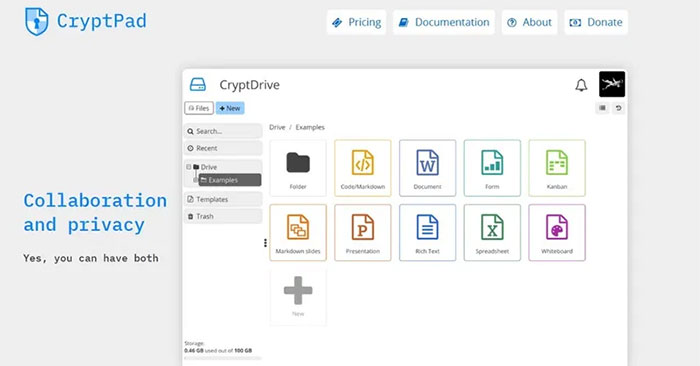Create a new Form

pyautogui.click(x=492, y=168)
